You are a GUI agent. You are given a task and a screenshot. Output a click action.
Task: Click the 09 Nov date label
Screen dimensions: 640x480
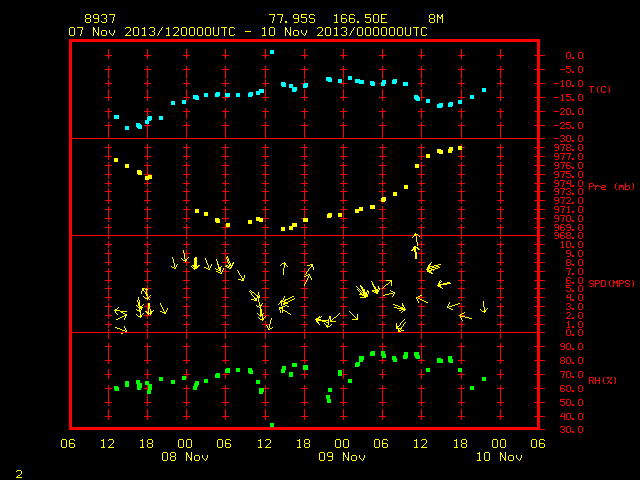pos(342,457)
